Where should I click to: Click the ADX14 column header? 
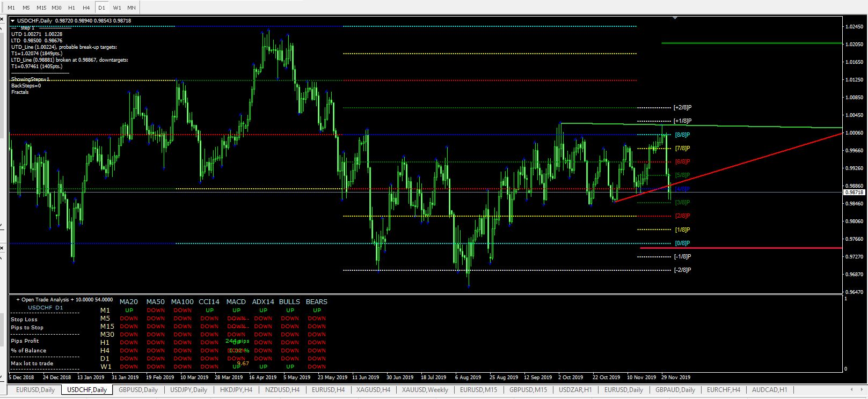click(263, 302)
